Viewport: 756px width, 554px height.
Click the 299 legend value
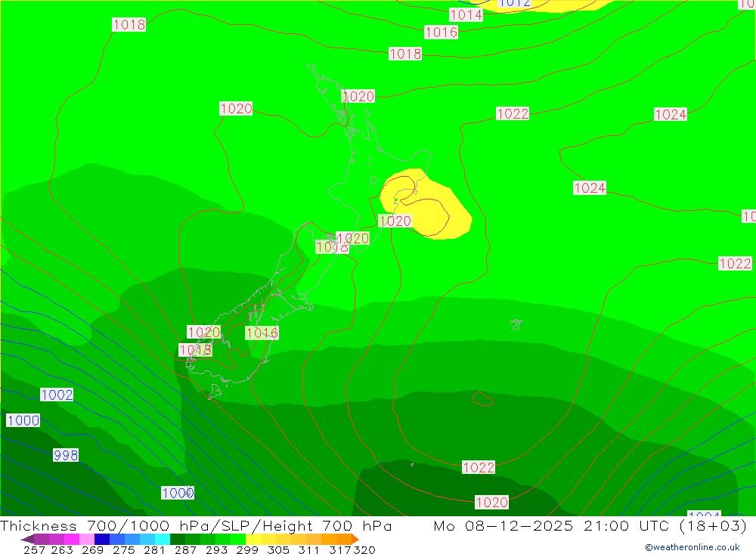coord(247,550)
